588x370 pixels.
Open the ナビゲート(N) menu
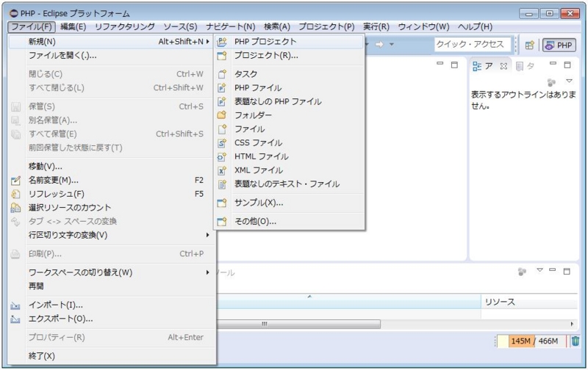[231, 27]
